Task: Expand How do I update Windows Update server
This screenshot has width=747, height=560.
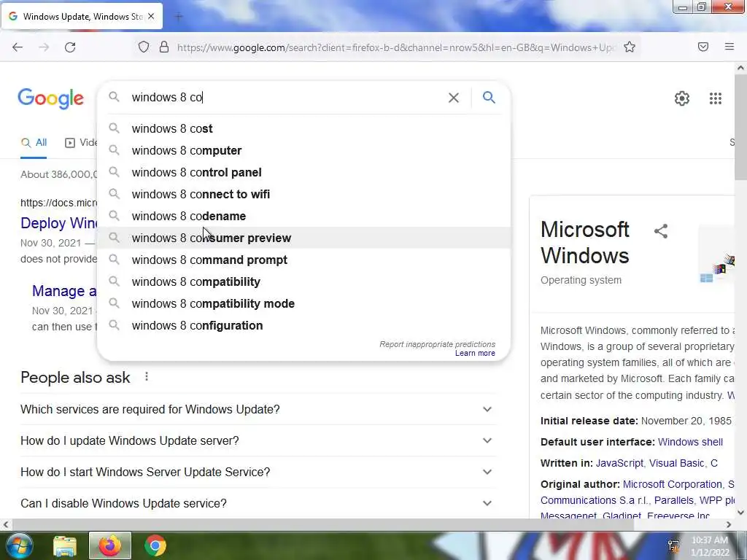Action: 258,441
